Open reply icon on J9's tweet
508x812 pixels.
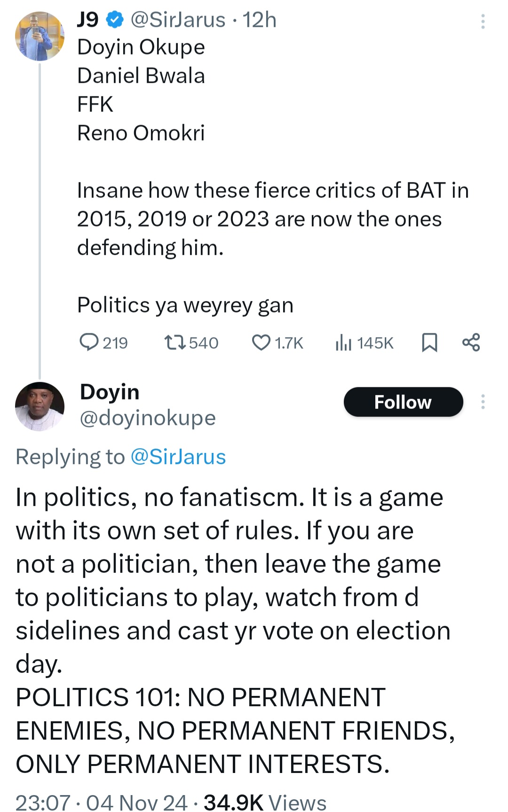pyautogui.click(x=89, y=343)
